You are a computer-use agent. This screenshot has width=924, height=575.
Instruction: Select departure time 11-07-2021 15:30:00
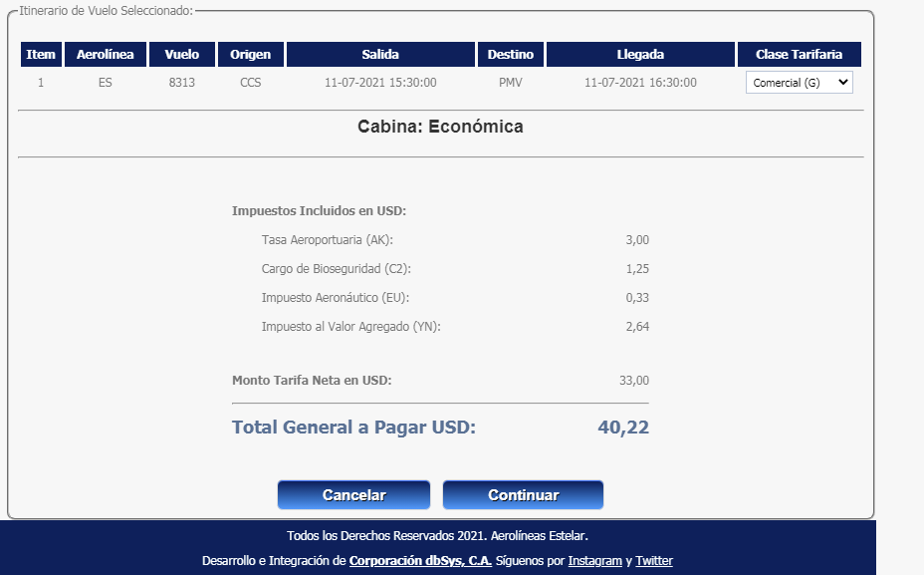pyautogui.click(x=380, y=83)
